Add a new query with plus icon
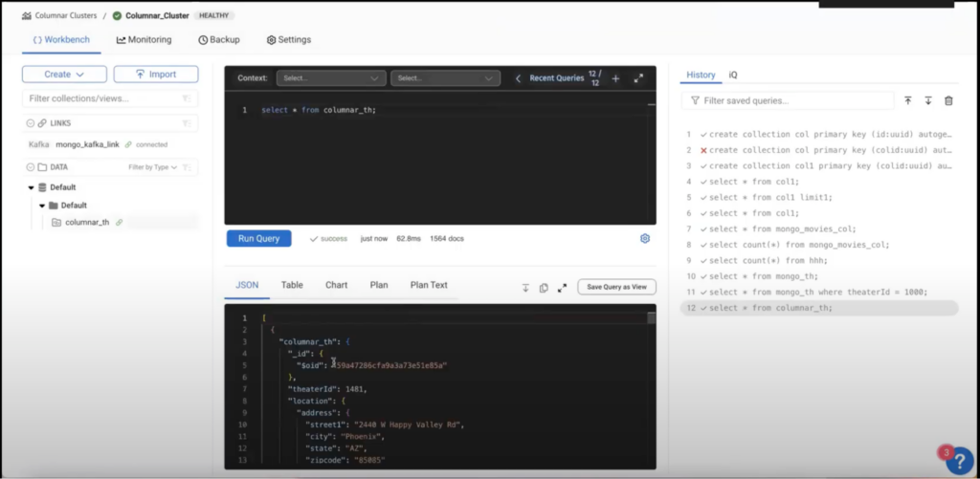Screen dimensions: 980x479 pos(615,78)
